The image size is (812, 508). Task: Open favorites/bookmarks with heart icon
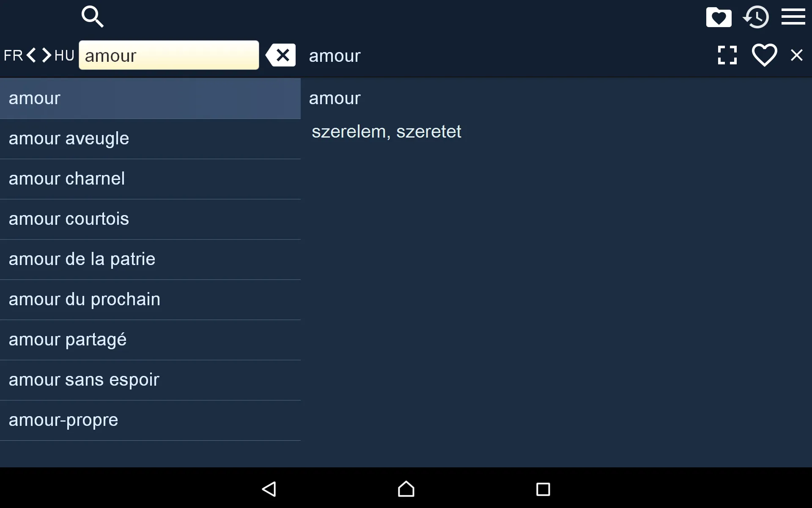click(x=719, y=17)
